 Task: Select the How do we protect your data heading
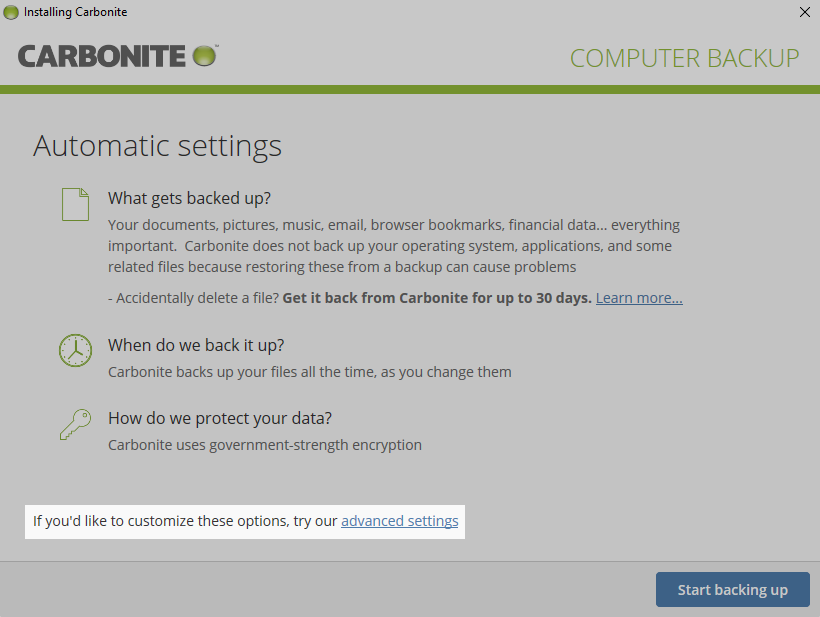(x=219, y=418)
